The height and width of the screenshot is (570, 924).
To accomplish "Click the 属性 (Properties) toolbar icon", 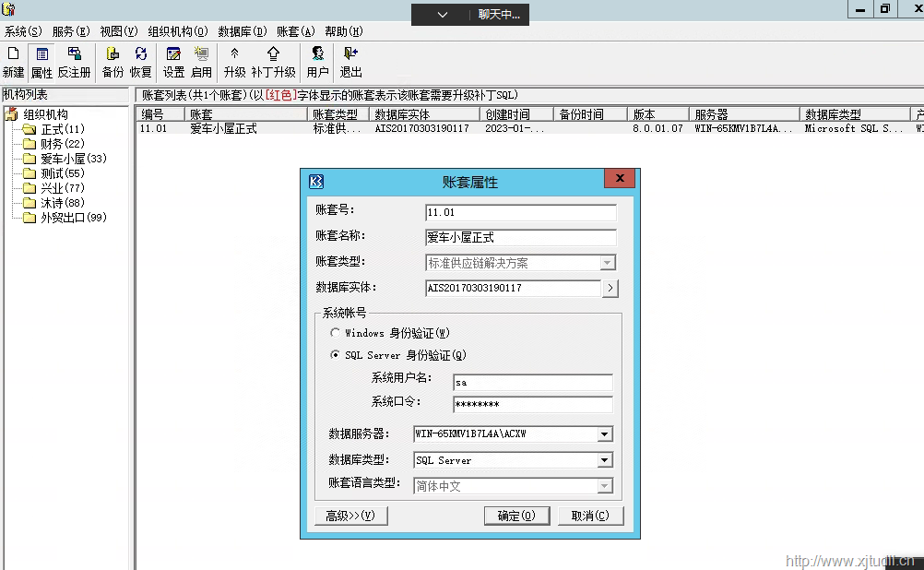I will click(x=41, y=62).
